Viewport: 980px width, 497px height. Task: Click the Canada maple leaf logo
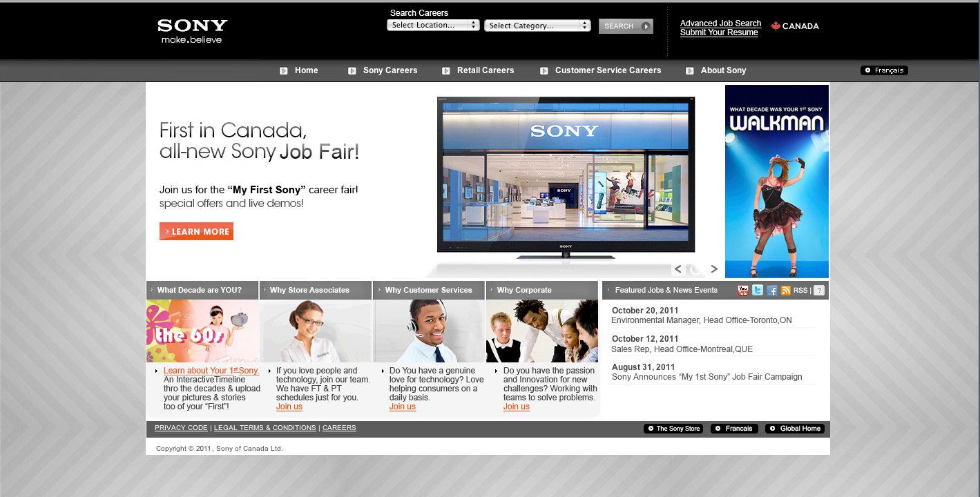(x=795, y=26)
